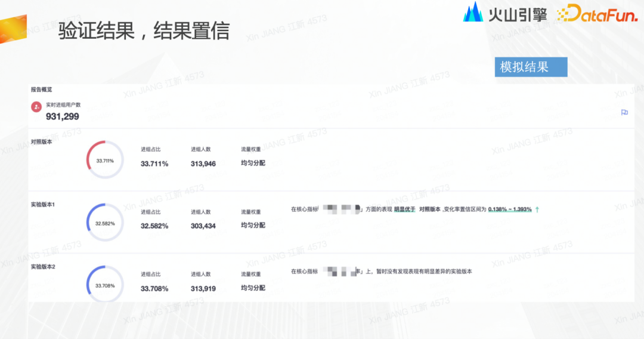
Task: Click the 进组占比 label in 实验版本1 row
Action: (x=151, y=212)
